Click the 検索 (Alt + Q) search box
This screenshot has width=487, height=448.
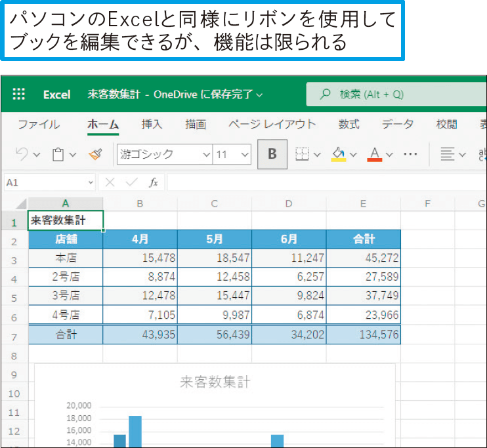click(396, 94)
